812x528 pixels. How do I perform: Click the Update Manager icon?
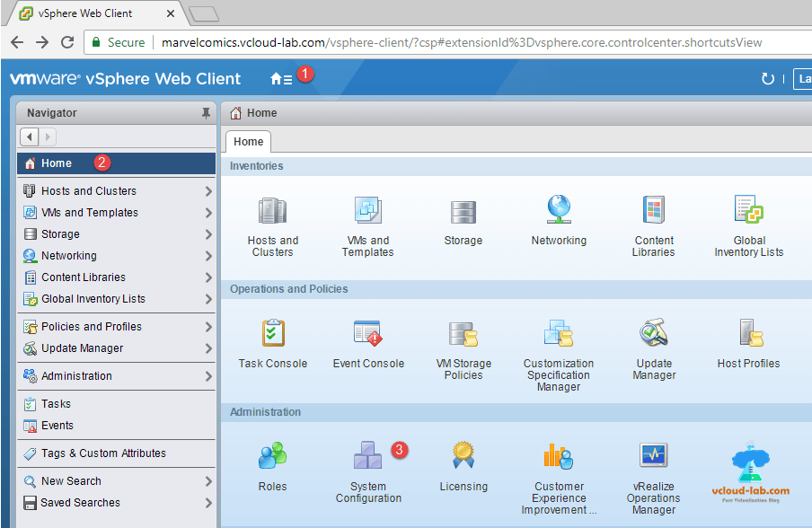(x=653, y=334)
